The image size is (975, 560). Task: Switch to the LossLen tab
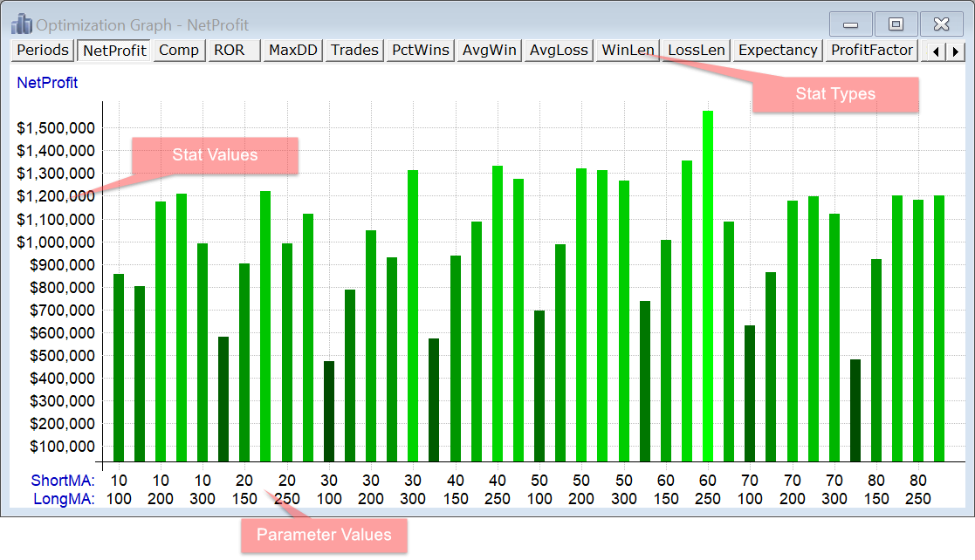[x=696, y=51]
